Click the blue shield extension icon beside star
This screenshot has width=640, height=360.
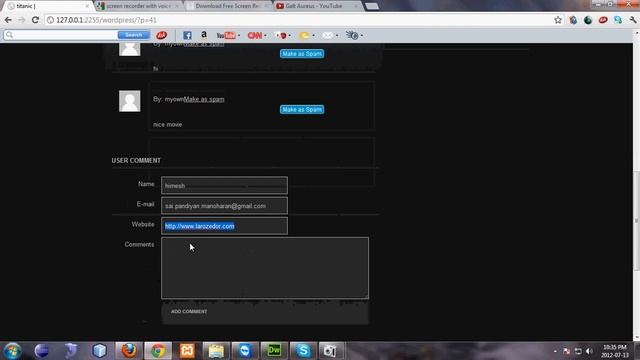click(573, 20)
